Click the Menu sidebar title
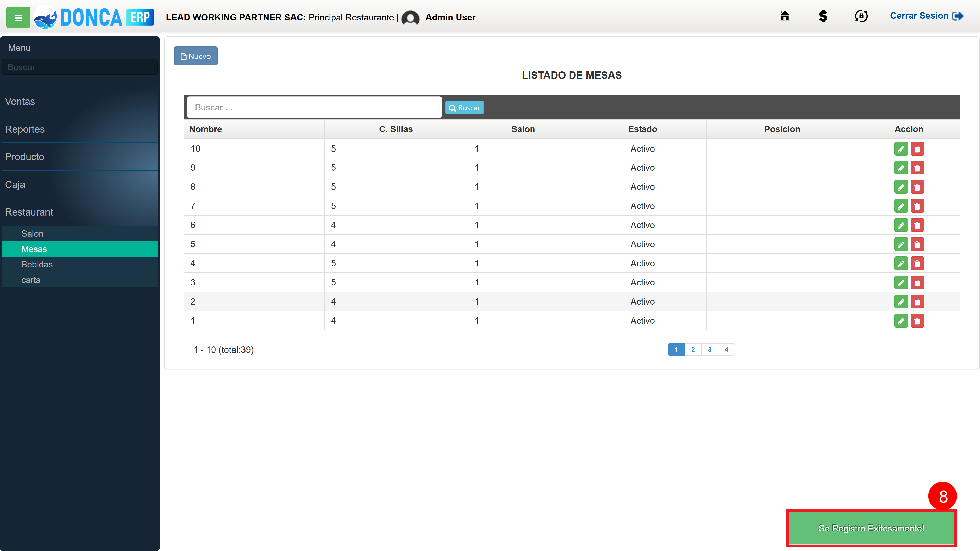This screenshot has height=551, width=980. [x=19, y=47]
